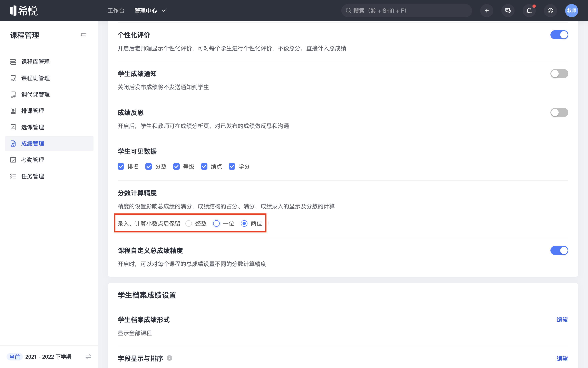Click the 任务管理 icon
Image resolution: width=588 pixels, height=368 pixels.
[x=13, y=176]
